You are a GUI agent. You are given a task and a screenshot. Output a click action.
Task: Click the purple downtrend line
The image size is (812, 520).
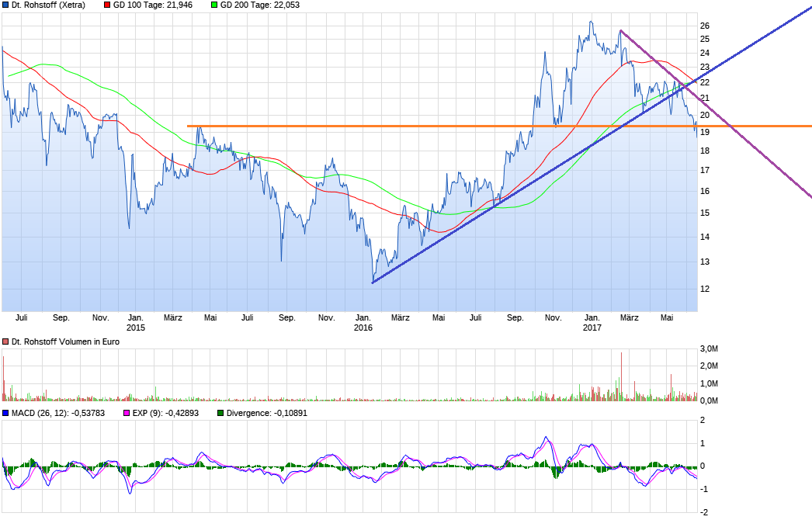click(x=717, y=113)
